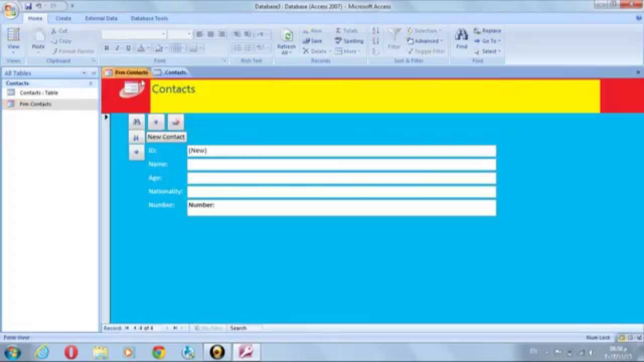Click the font color swatch button

pyautogui.click(x=141, y=48)
